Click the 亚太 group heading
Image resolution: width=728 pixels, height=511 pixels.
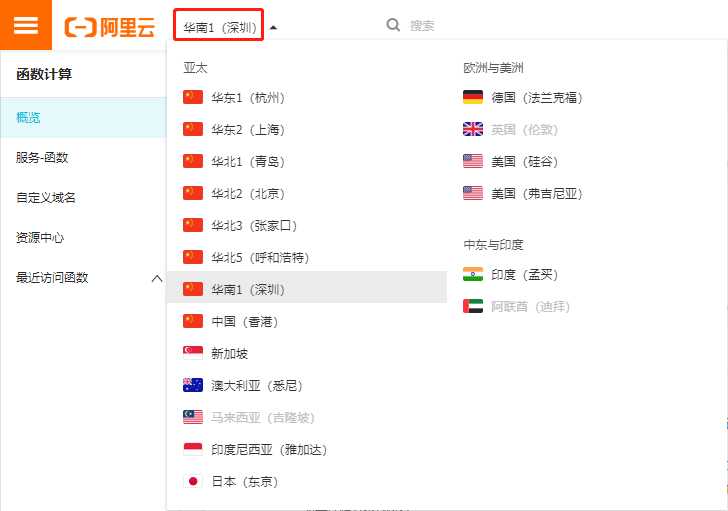pos(195,68)
